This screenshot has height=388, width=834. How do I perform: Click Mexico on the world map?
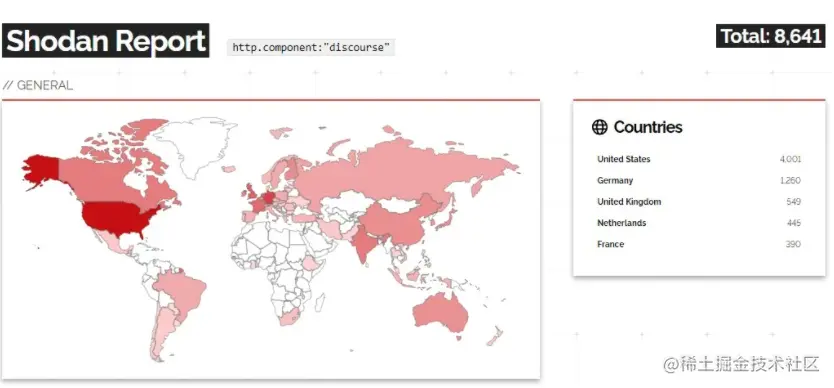pyautogui.click(x=113, y=243)
